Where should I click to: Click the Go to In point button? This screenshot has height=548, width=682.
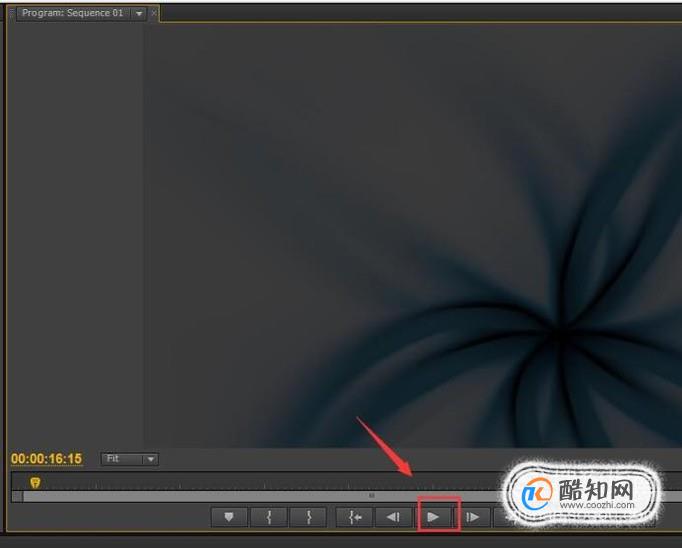tap(354, 517)
